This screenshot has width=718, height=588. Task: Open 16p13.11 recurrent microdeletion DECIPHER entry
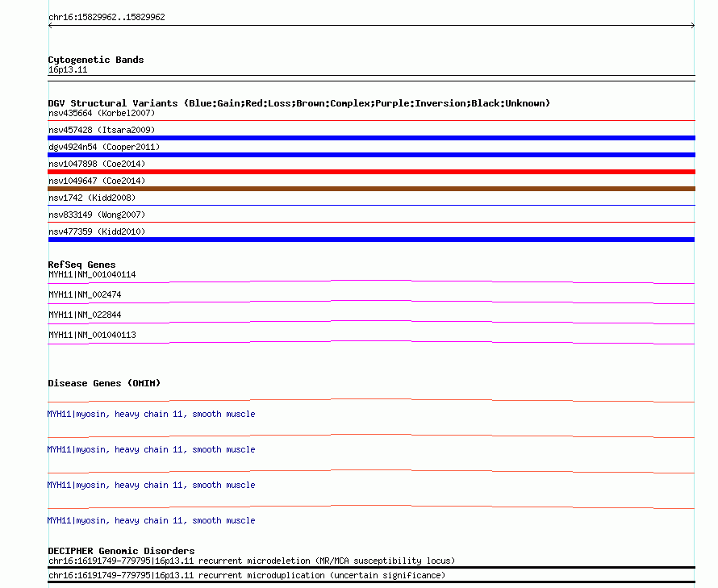pos(252,561)
